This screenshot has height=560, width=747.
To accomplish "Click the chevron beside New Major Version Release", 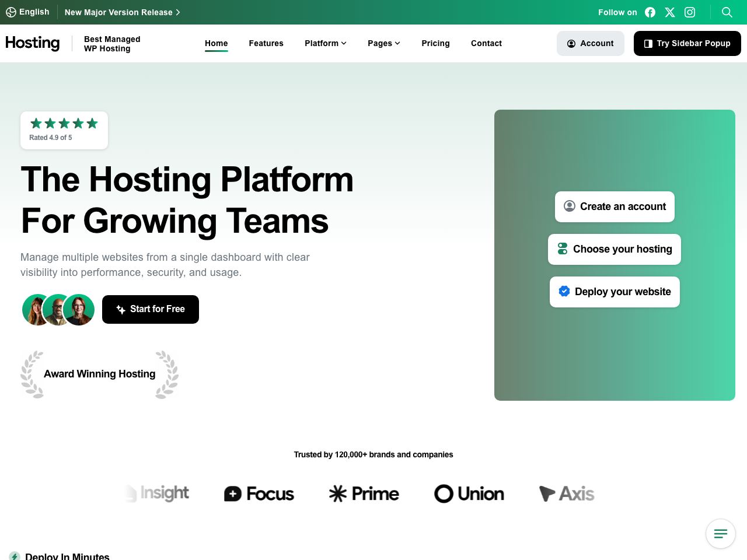I will pyautogui.click(x=178, y=12).
